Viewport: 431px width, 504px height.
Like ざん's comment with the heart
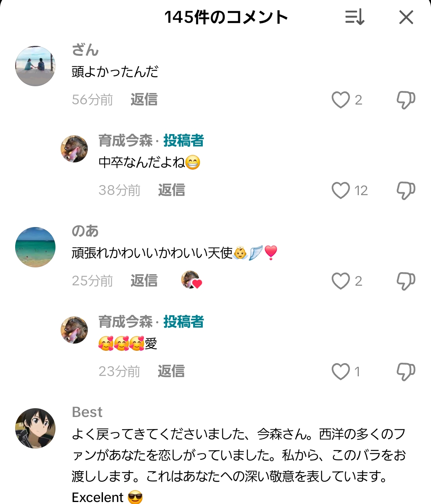tap(340, 100)
